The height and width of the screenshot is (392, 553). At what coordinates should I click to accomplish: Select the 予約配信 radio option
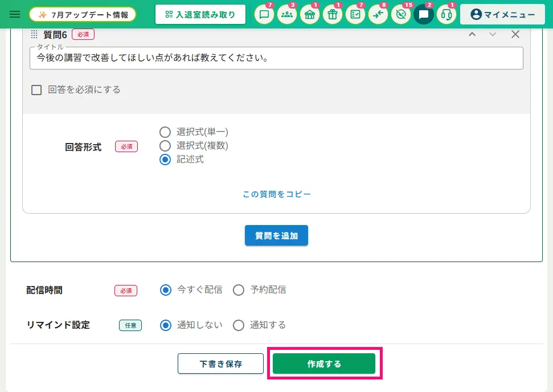pos(239,290)
